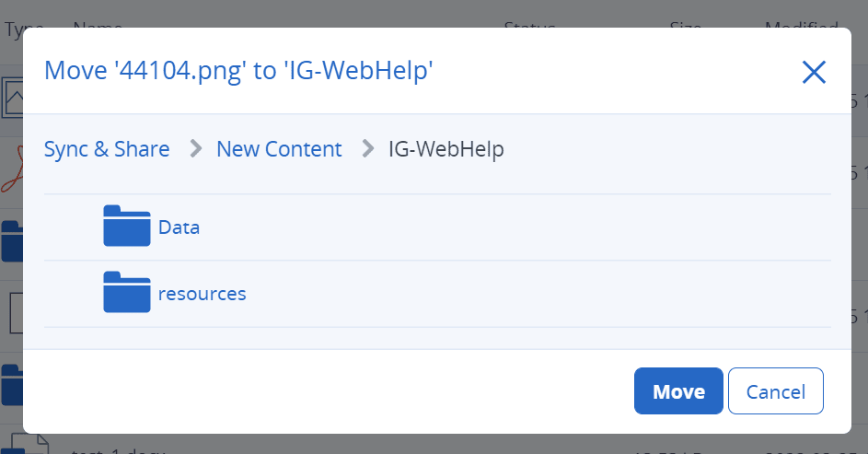The height and width of the screenshot is (454, 868).
Task: Sort by the Modified column header
Action: point(801,26)
